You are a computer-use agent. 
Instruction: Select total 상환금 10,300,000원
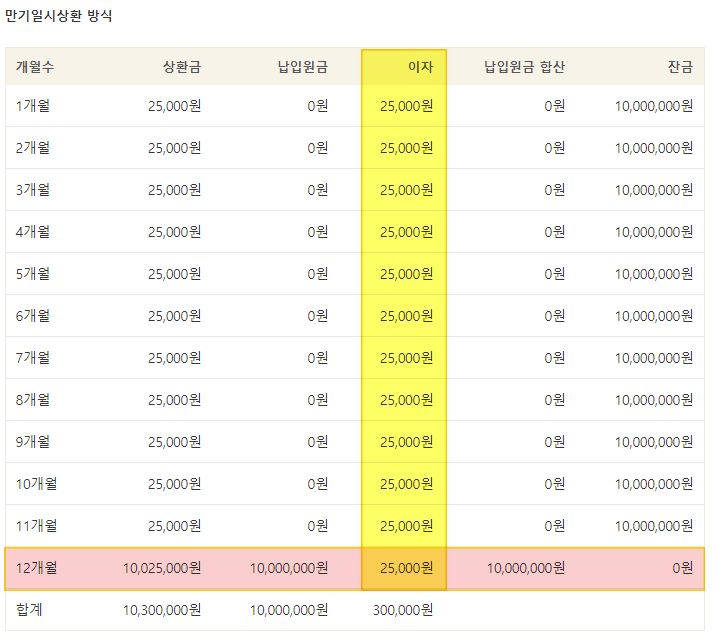coord(162,610)
